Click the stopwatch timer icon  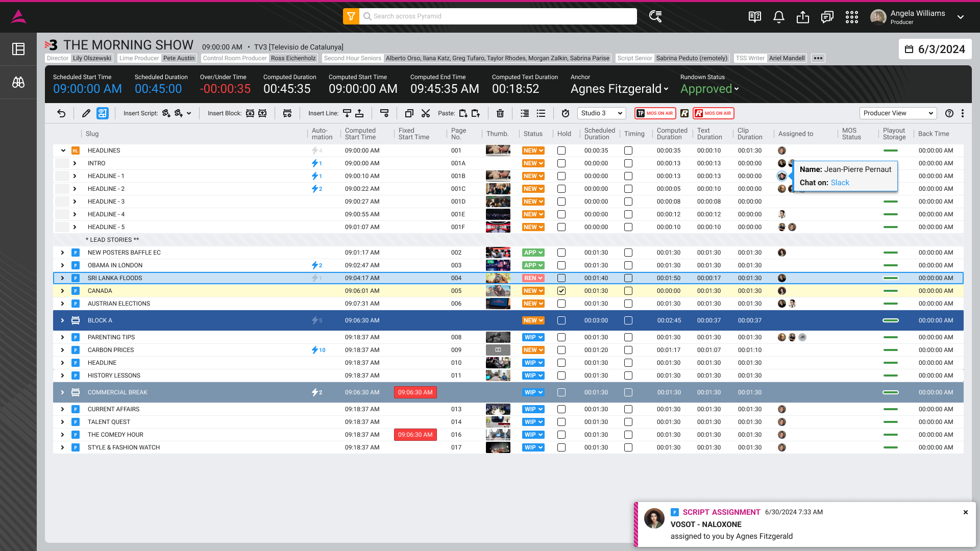tap(565, 113)
